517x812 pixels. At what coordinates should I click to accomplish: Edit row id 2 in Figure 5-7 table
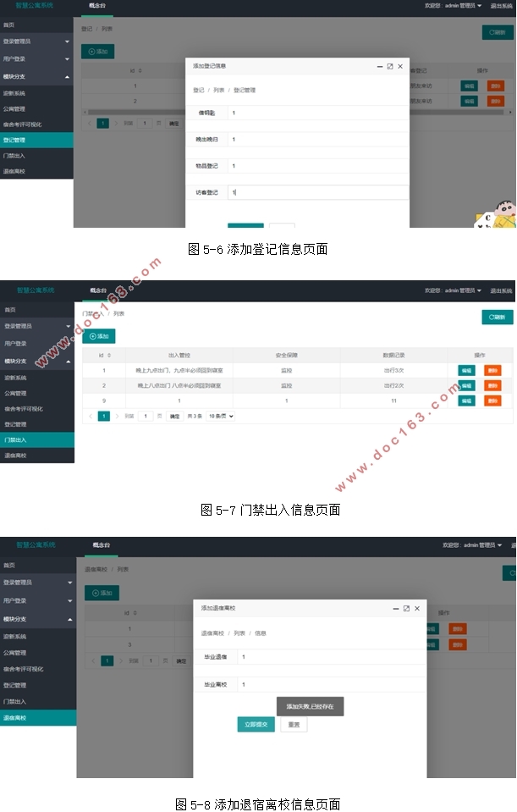coord(466,385)
